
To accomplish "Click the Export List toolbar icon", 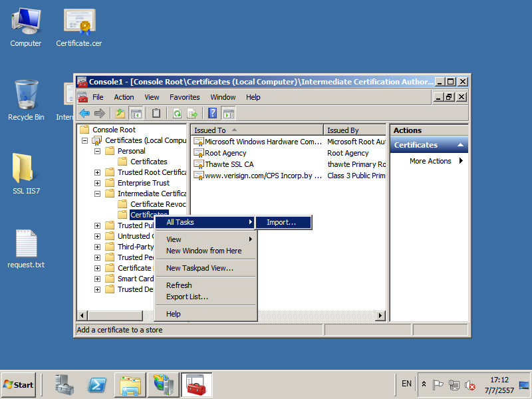I will [x=192, y=113].
